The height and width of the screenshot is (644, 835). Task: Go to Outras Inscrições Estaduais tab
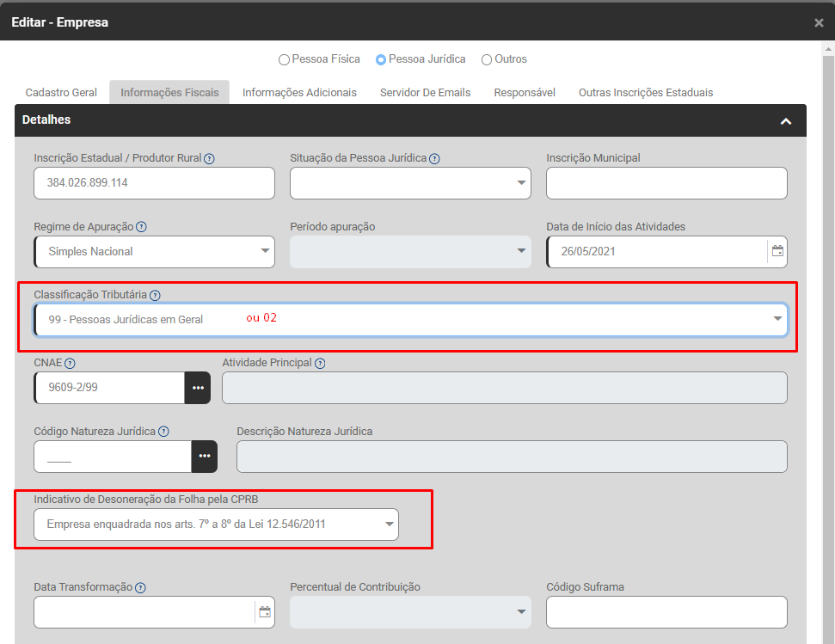646,92
